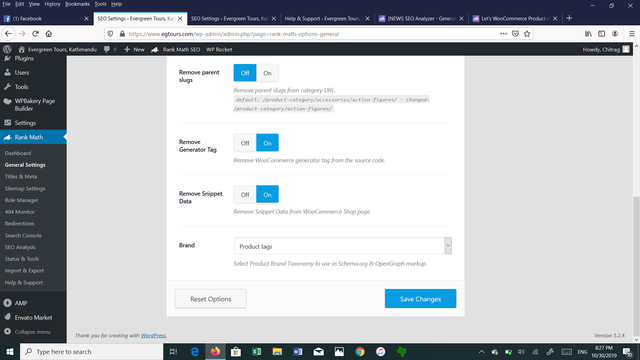640x360 pixels.
Task: Open the Photos app from taskbar
Action: click(339, 351)
